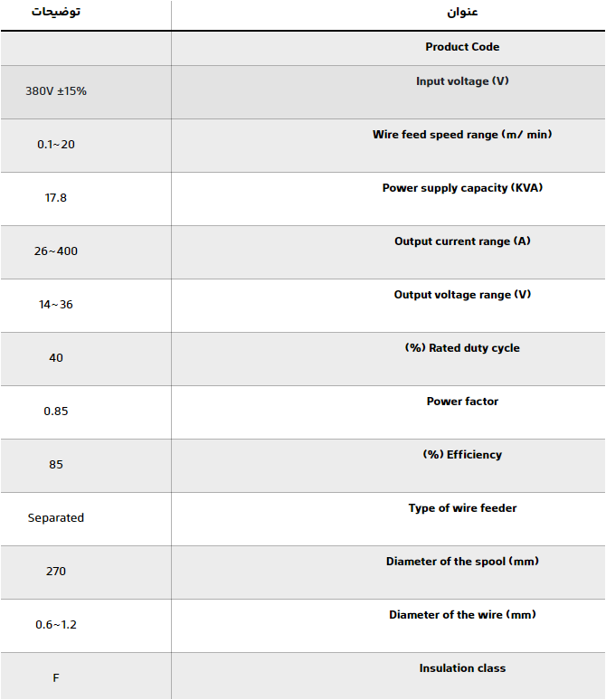Screen dimensions: 606x700
Task: Click the Diameter of the spool label
Action: click(462, 562)
